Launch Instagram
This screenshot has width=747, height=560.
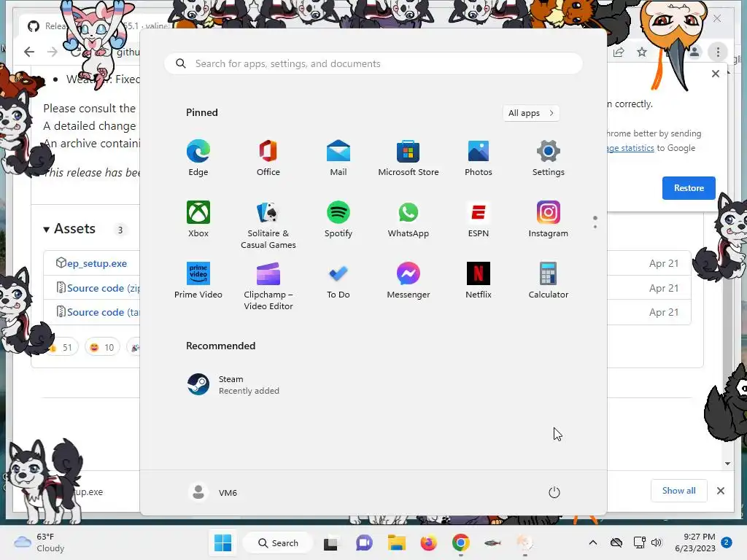[549, 219]
